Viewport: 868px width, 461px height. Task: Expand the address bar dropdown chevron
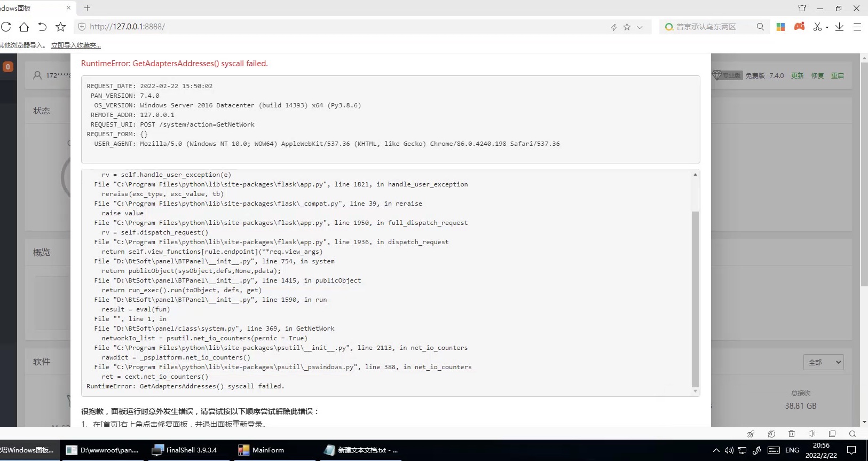[640, 27]
